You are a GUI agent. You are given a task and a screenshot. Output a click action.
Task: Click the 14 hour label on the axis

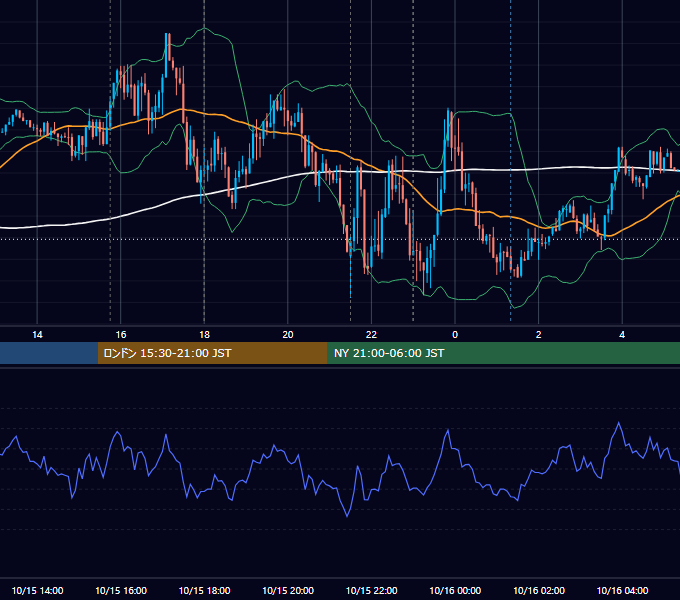point(37,335)
